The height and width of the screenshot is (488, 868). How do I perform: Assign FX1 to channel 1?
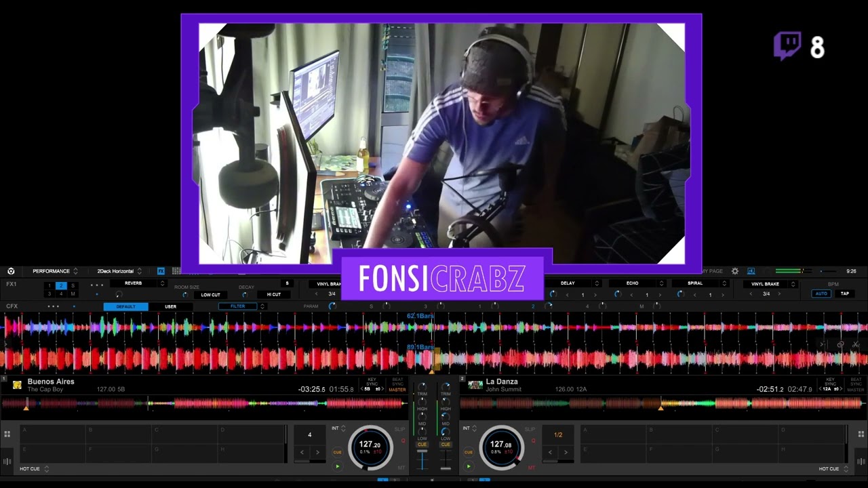(50, 285)
